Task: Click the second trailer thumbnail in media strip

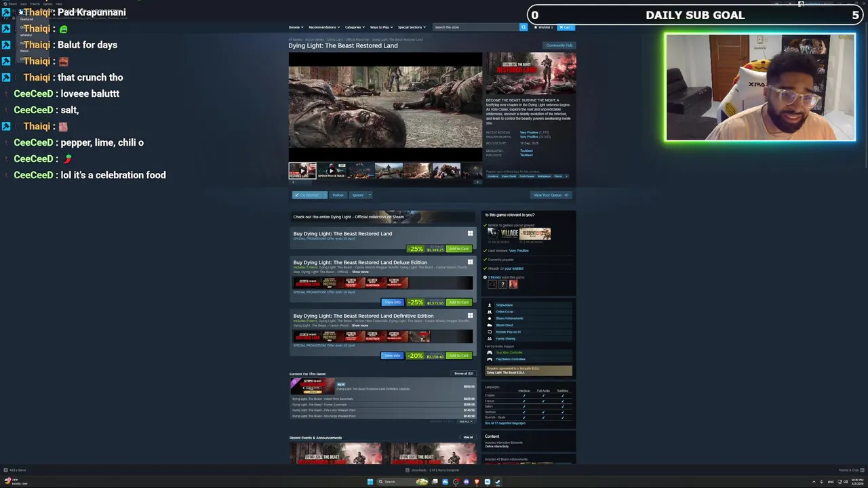Action: (332, 171)
